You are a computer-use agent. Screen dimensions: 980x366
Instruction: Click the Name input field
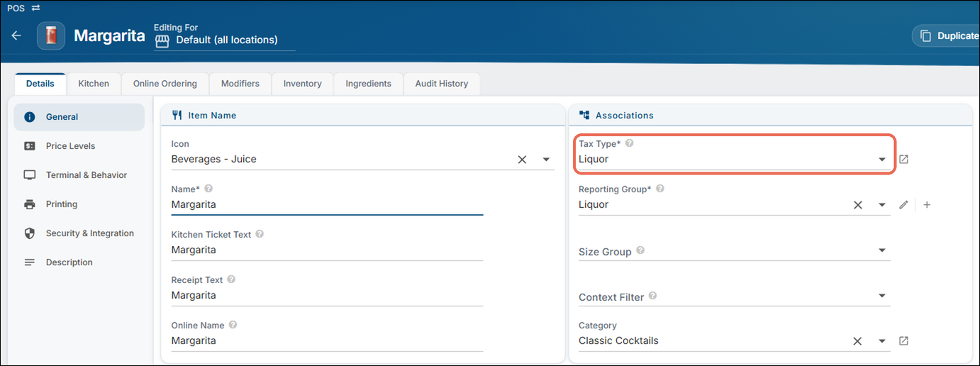click(327, 204)
